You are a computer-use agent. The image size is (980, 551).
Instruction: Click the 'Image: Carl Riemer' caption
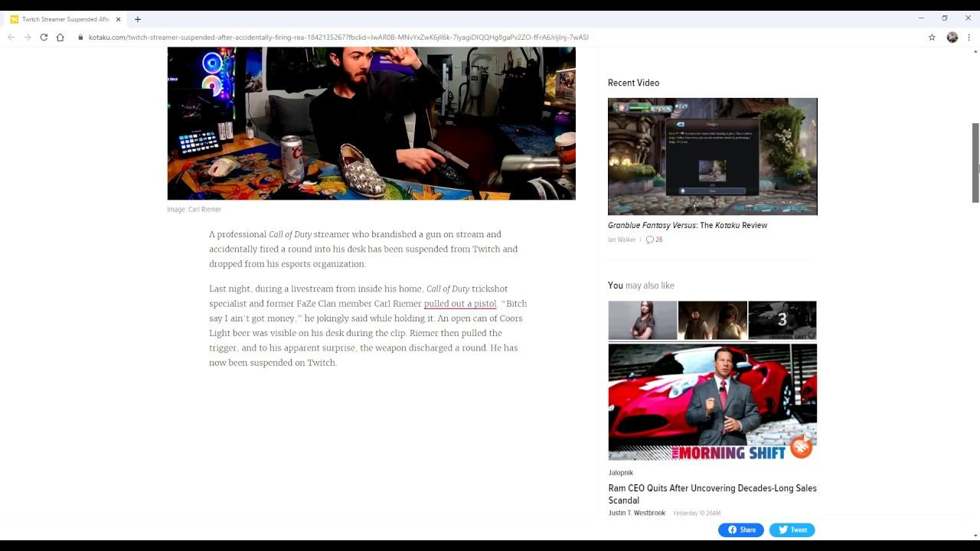[194, 210]
